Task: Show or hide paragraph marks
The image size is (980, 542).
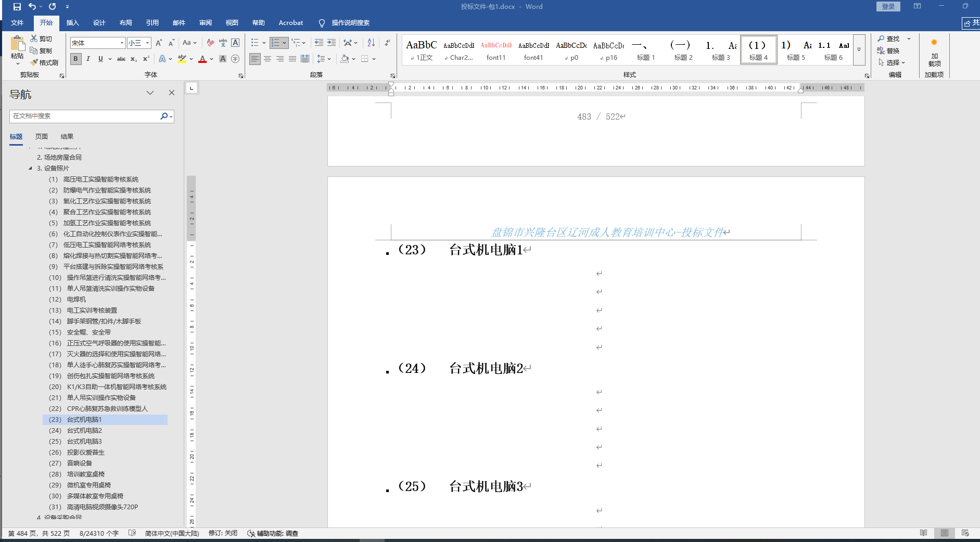Action: tap(387, 43)
